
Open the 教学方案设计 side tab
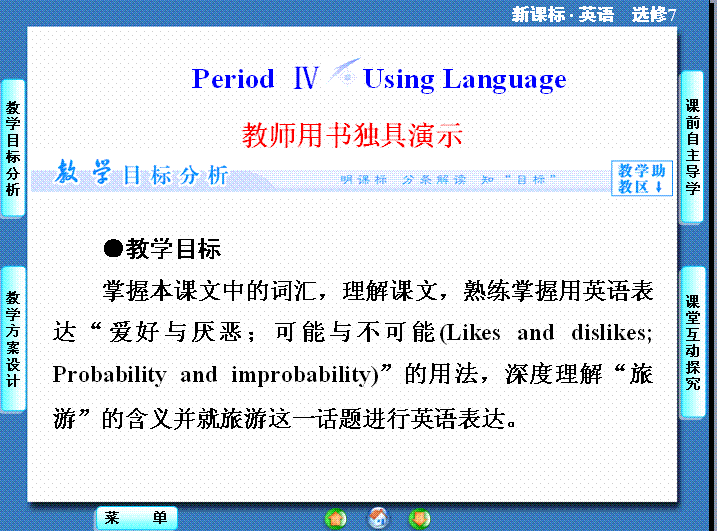[12, 338]
